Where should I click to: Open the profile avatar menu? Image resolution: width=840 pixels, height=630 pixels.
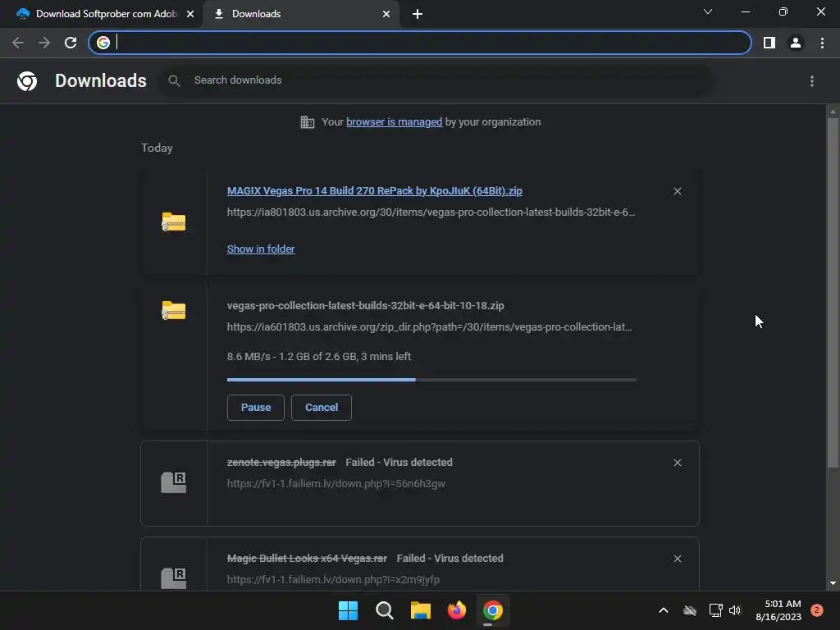796,43
